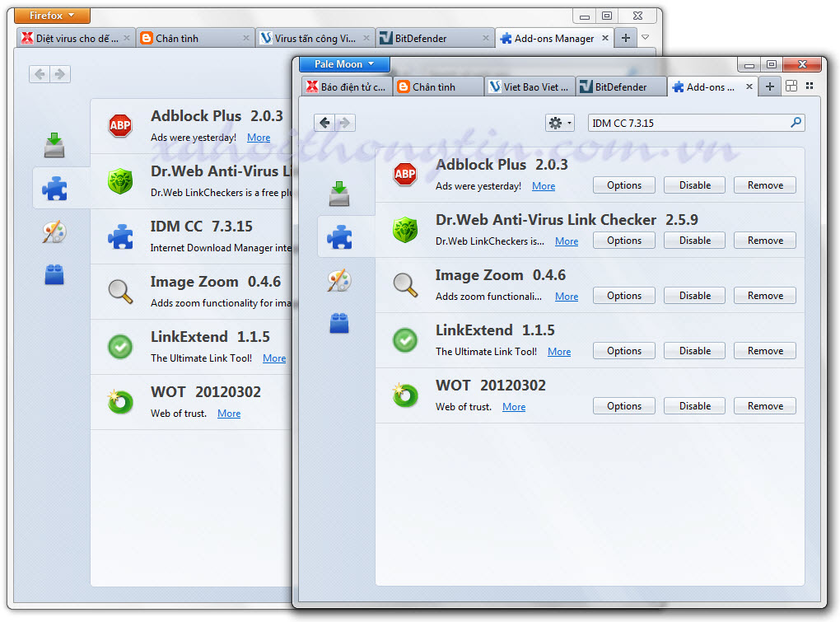Go forward in Pale Moon Add-ons Manager
The height and width of the screenshot is (622, 840).
pos(346,123)
